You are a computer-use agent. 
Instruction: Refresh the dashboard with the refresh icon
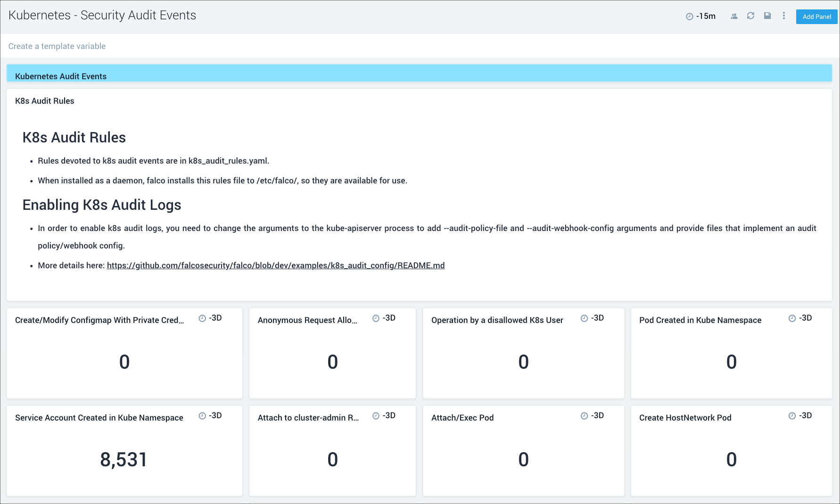point(750,16)
